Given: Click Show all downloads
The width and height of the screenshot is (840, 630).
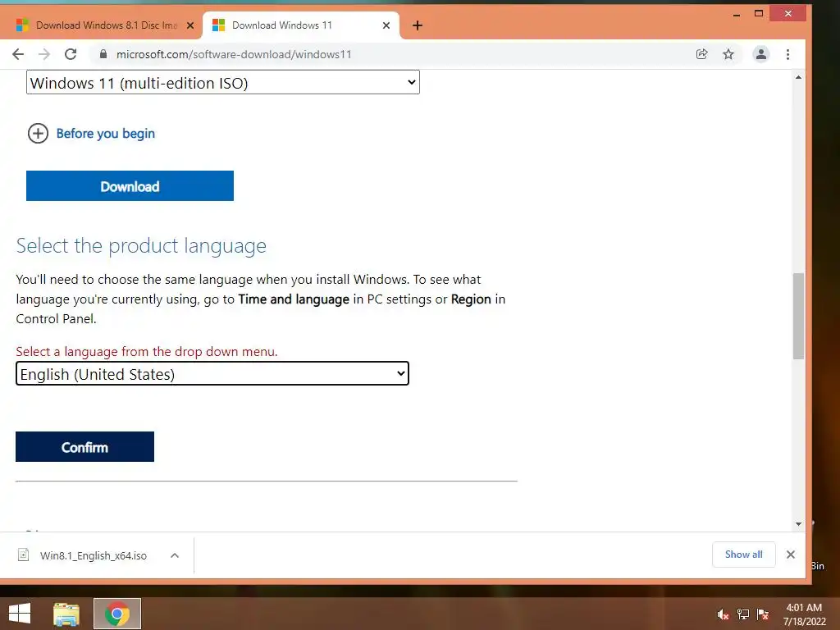Looking at the screenshot, I should [743, 555].
